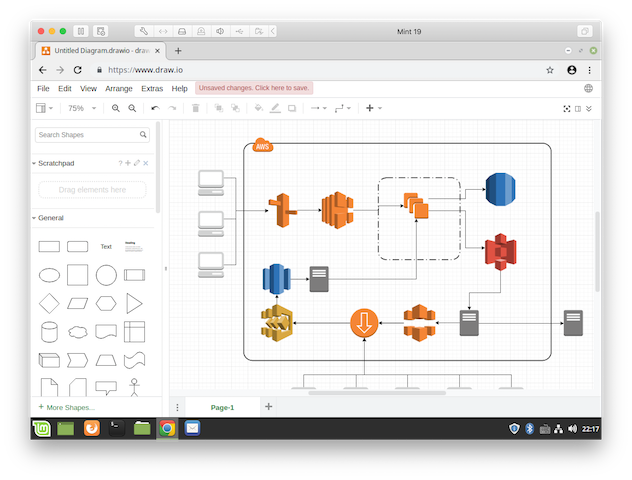Open More Shapes link
The image size is (632, 480).
[x=67, y=407]
